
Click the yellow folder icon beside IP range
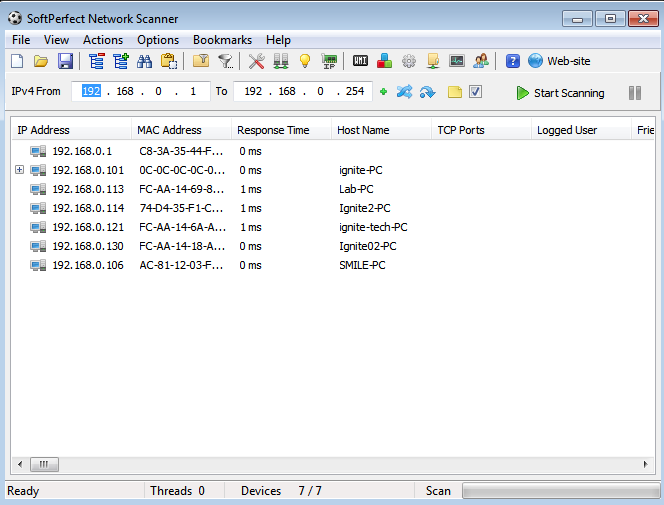454,92
